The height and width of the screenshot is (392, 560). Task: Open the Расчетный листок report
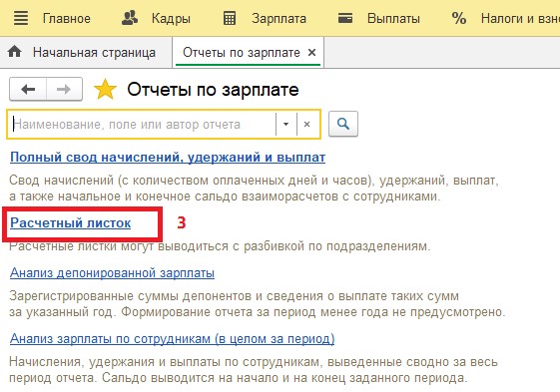click(70, 222)
